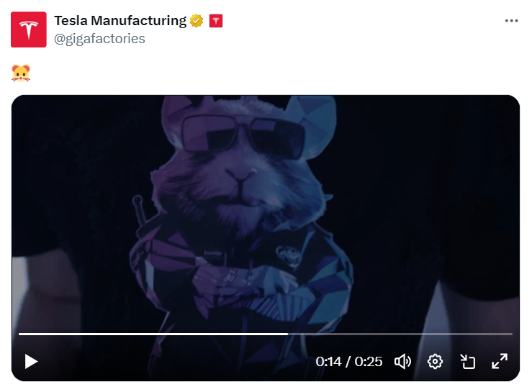
Task: Click the picture-in-picture pop-out icon
Action: pyautogui.click(x=467, y=362)
